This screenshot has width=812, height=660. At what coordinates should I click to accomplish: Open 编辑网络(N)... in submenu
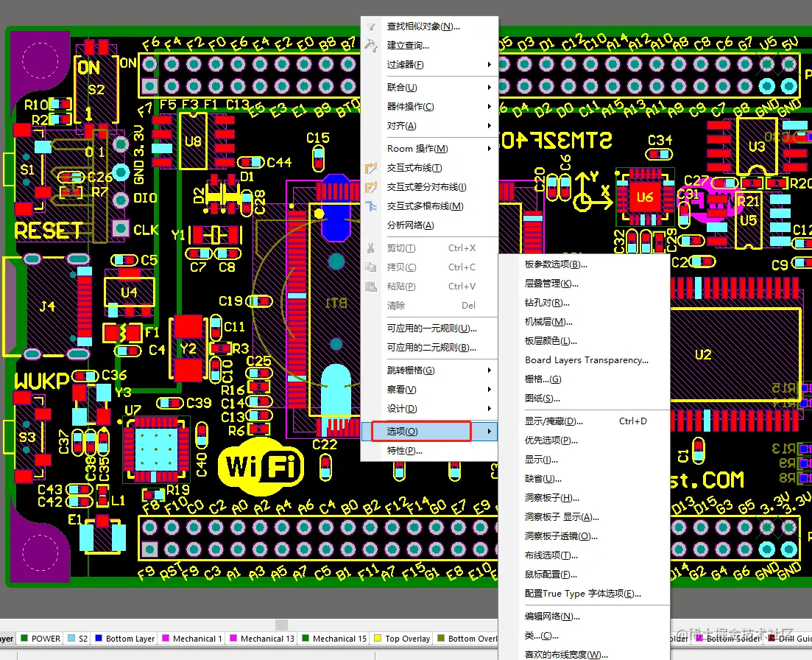(584, 617)
